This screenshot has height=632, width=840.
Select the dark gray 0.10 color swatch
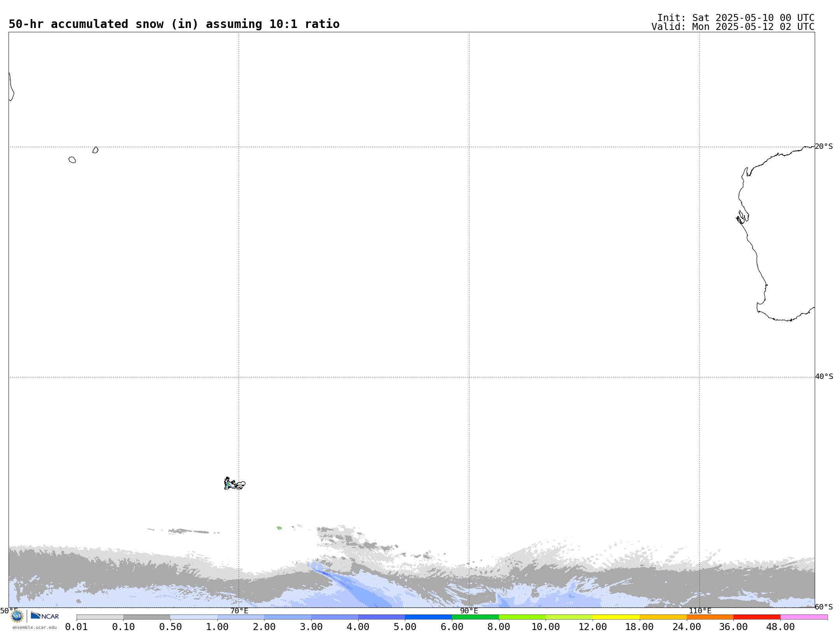pos(147,617)
